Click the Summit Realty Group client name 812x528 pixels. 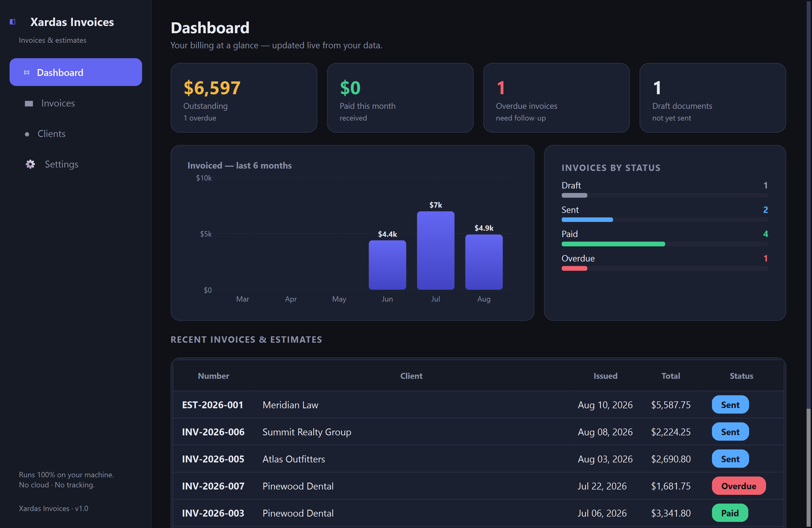[307, 432]
